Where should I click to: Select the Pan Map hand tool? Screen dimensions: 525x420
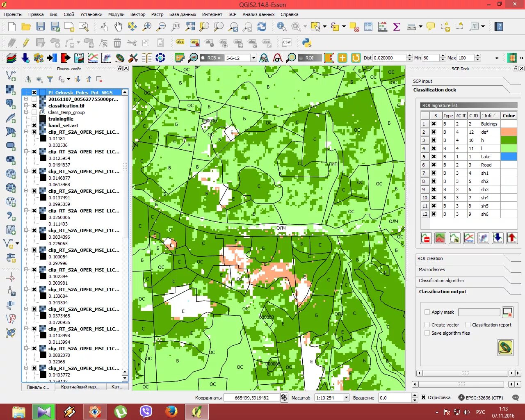(118, 27)
